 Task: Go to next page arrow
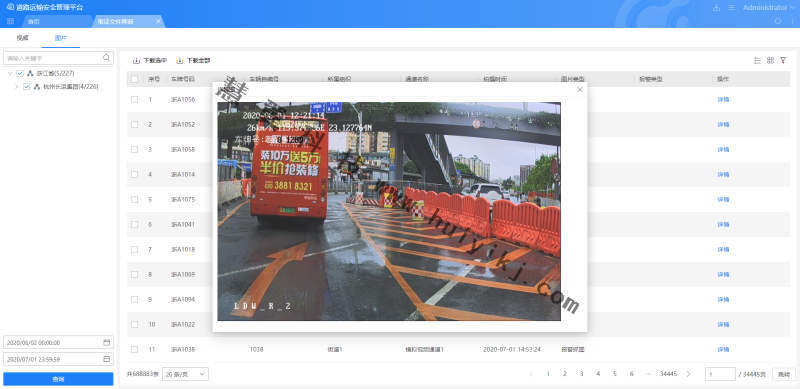tap(688, 374)
